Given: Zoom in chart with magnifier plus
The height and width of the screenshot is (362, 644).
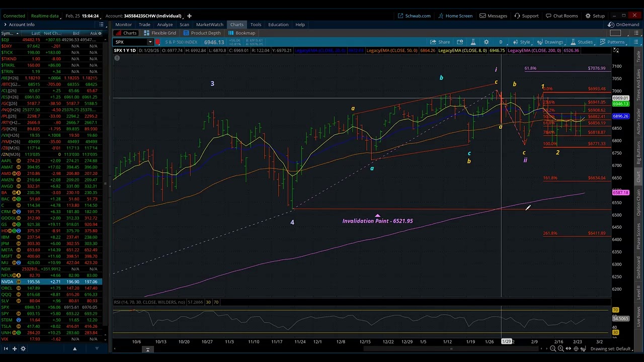Looking at the screenshot, I should coord(560,349).
